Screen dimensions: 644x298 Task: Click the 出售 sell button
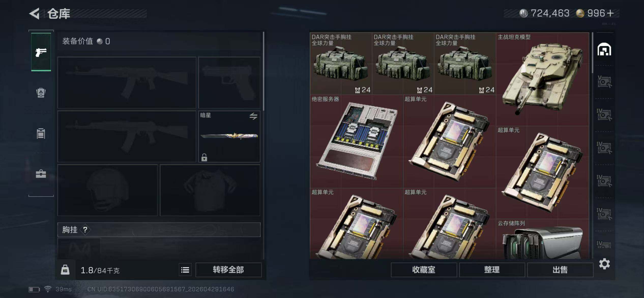point(560,270)
